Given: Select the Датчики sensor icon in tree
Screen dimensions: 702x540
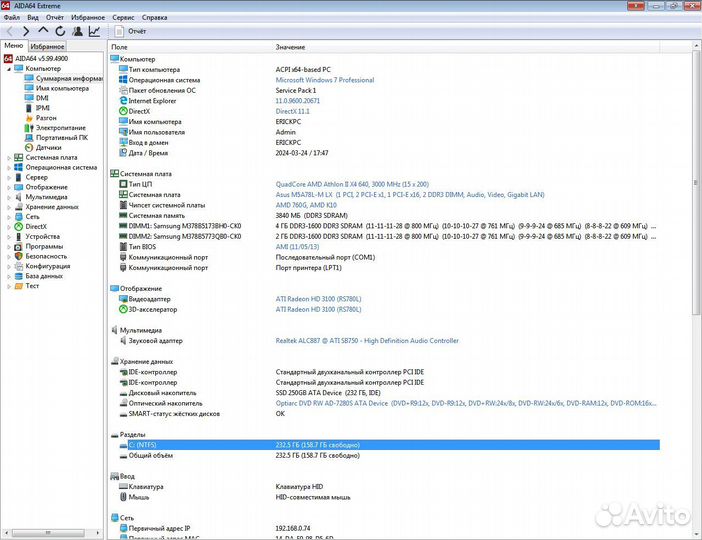Looking at the screenshot, I should [29, 147].
